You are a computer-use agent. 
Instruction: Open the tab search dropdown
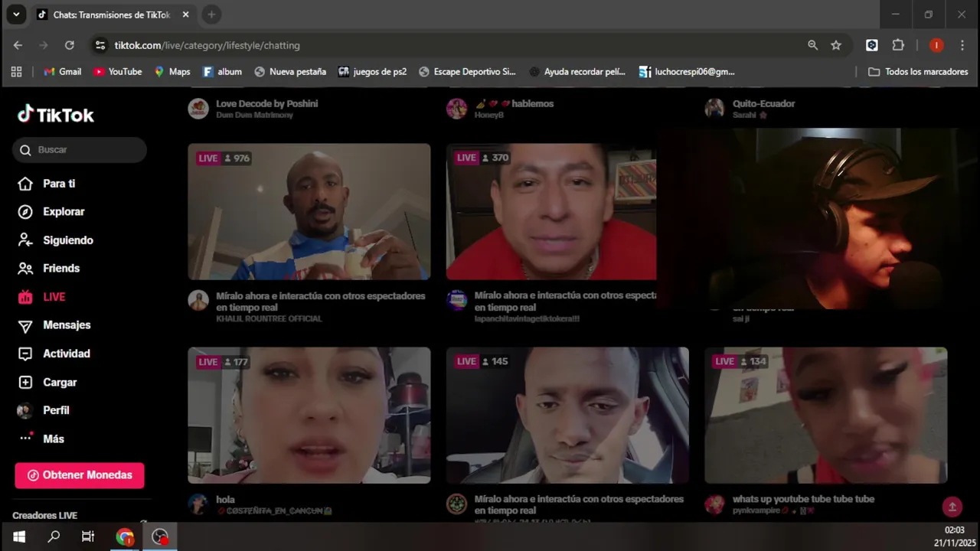pos(16,15)
